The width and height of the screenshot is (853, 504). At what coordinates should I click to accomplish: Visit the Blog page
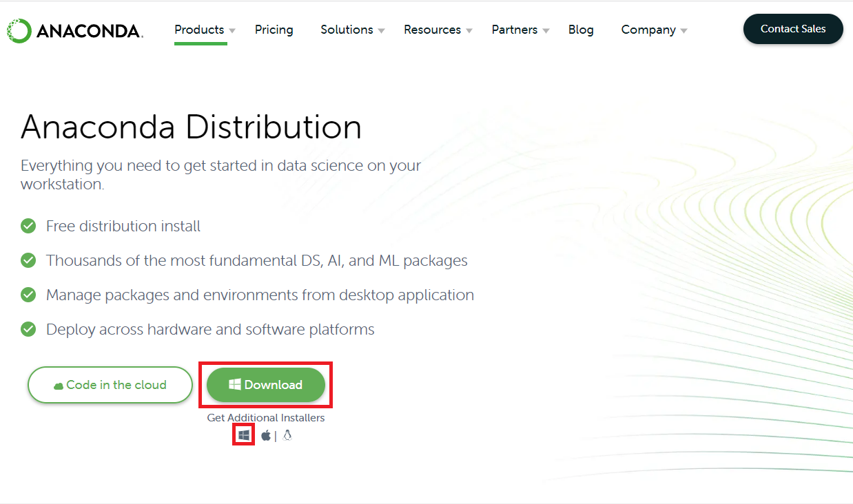[x=581, y=30]
